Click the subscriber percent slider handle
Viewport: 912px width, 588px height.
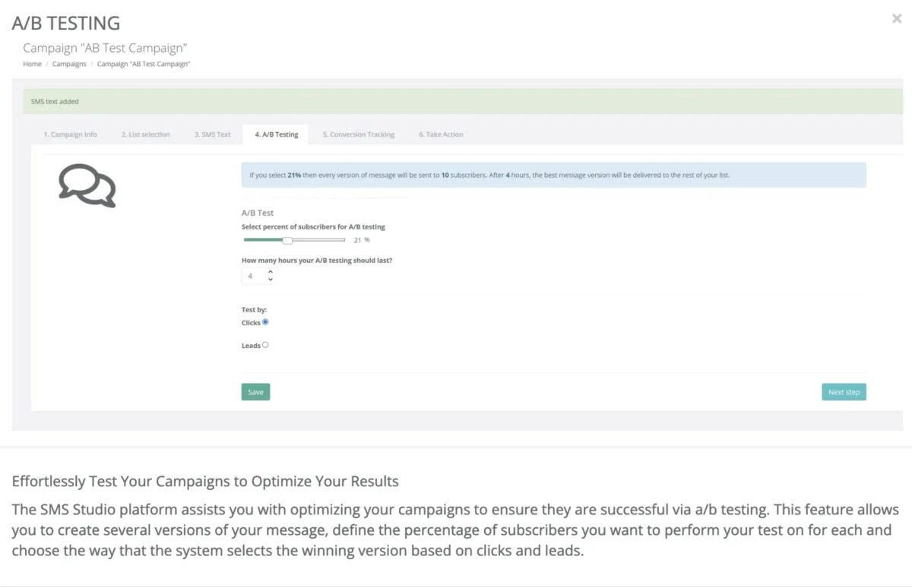(x=287, y=240)
